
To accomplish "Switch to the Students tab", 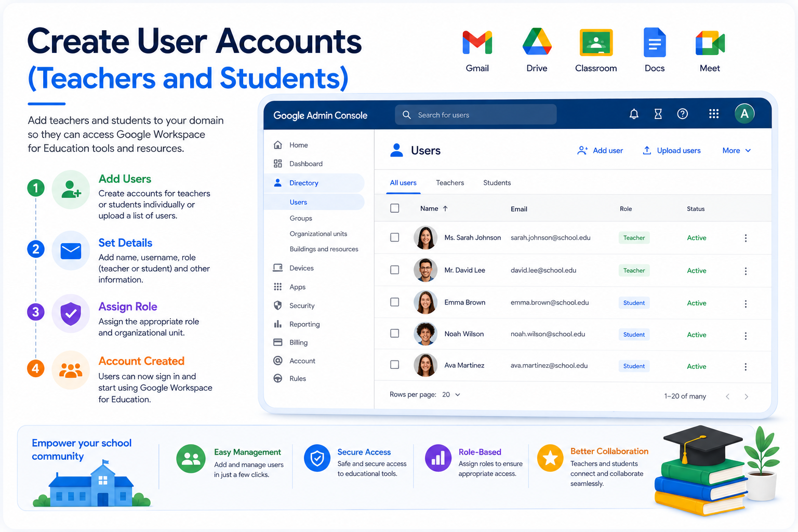I will point(497,183).
